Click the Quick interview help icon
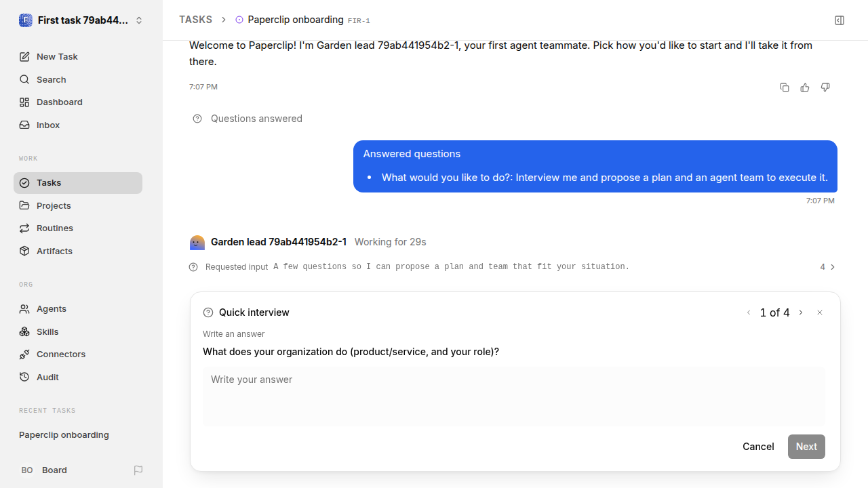868x488 pixels. pyautogui.click(x=208, y=312)
